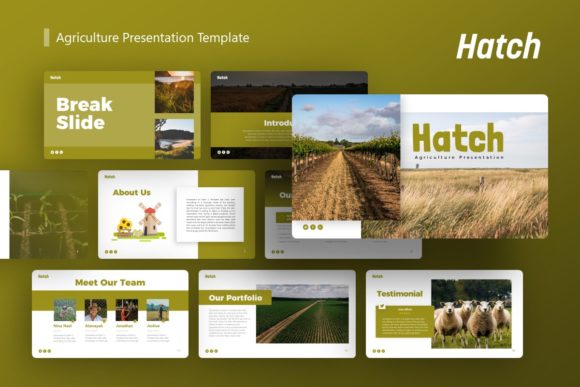Click the large olive Hatch title on cover slide

[x=458, y=138]
